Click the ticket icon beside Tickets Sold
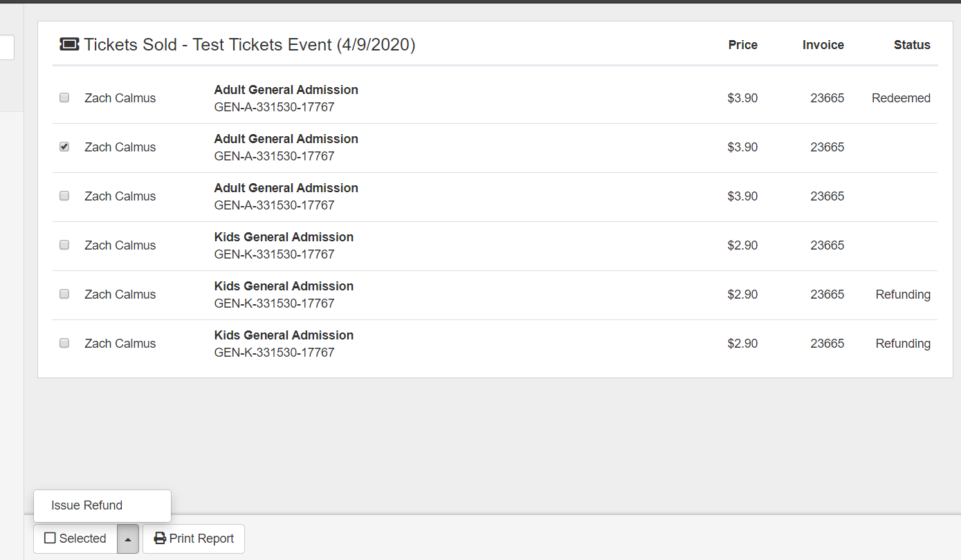This screenshot has width=961, height=560. click(69, 45)
